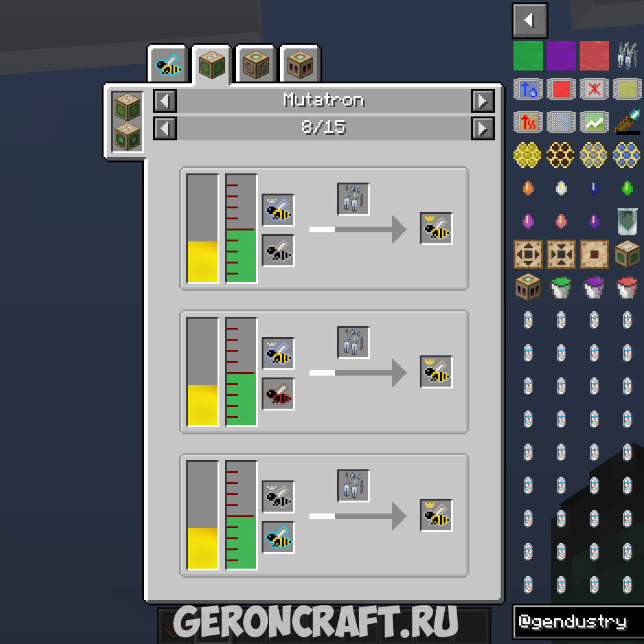Select the sieve upgrade with the mesh pattern

pos(561,122)
